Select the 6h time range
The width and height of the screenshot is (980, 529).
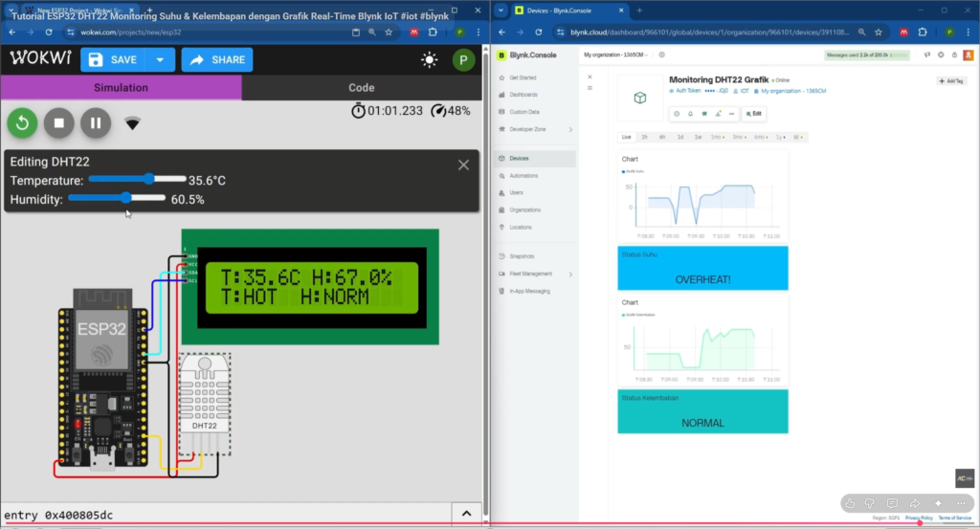662,137
